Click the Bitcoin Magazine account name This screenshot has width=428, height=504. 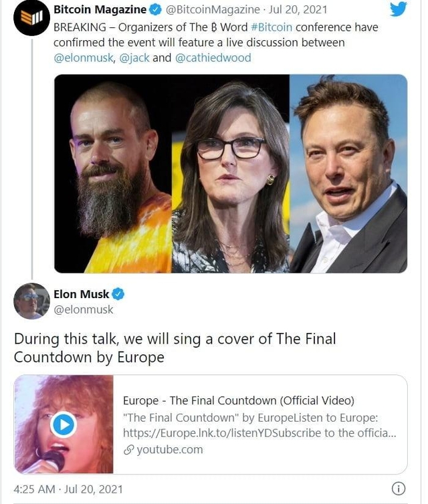[100, 11]
